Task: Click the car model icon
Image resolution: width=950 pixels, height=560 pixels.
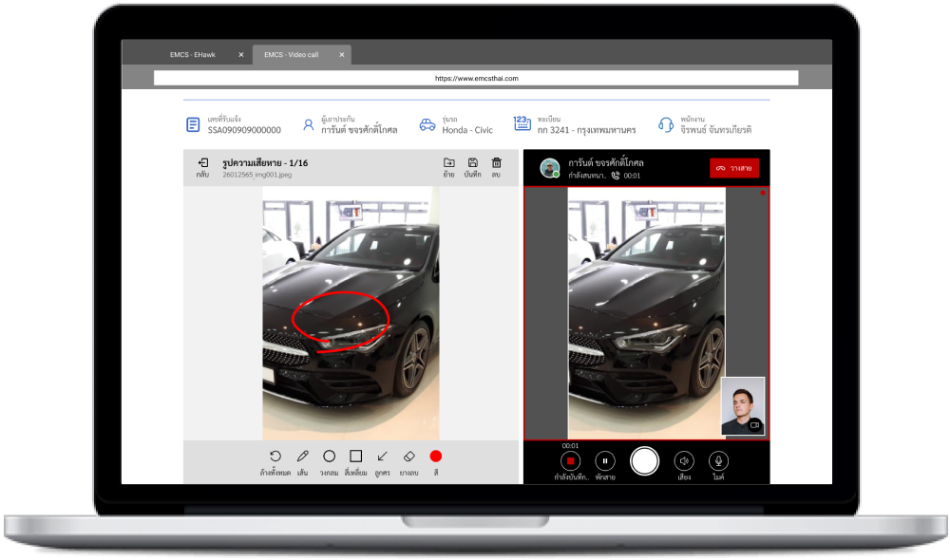Action: (427, 124)
